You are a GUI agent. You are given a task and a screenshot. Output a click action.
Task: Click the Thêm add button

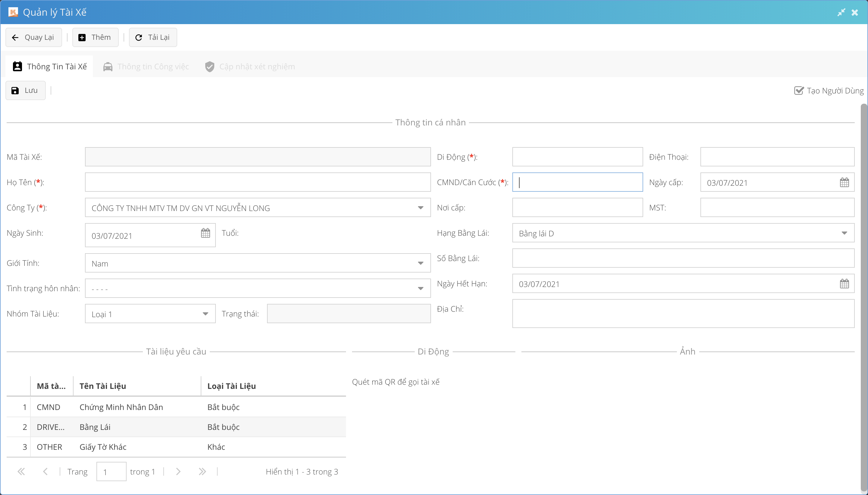pyautogui.click(x=95, y=37)
